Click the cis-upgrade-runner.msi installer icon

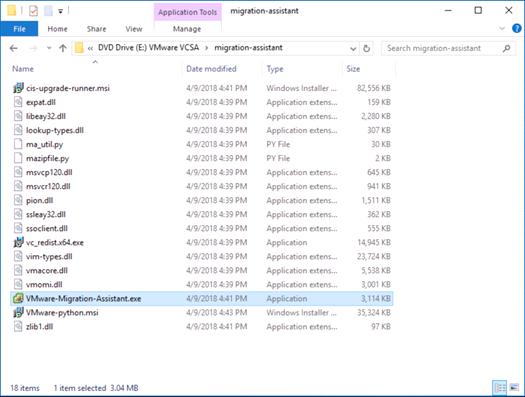[x=18, y=88]
